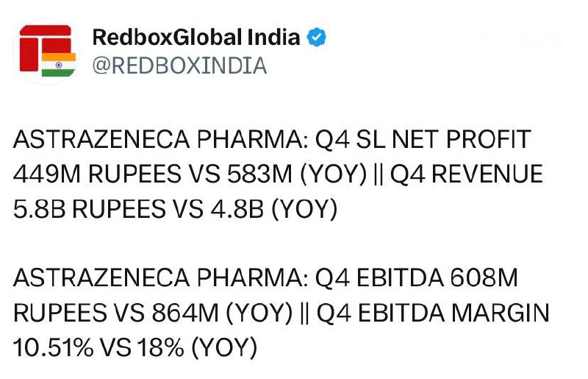The image size is (588, 379).
Task: Click the '18% (YOY)' margin value
Action: click(x=198, y=348)
